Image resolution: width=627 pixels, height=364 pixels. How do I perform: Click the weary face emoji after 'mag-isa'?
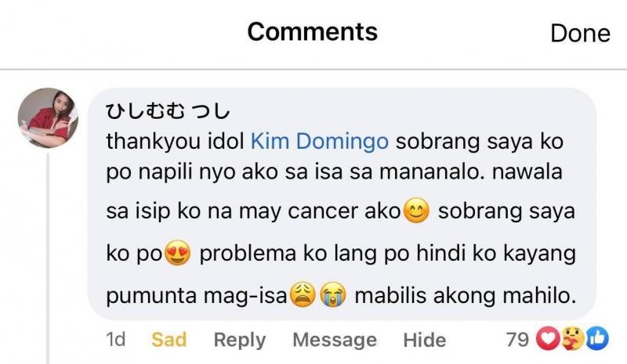tap(303, 295)
